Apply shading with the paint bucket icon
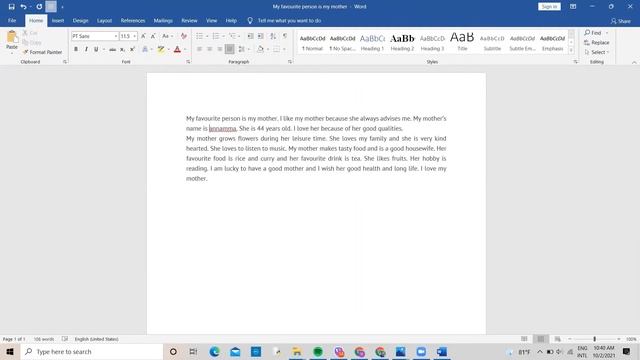This screenshot has height=360, width=640. [260, 49]
